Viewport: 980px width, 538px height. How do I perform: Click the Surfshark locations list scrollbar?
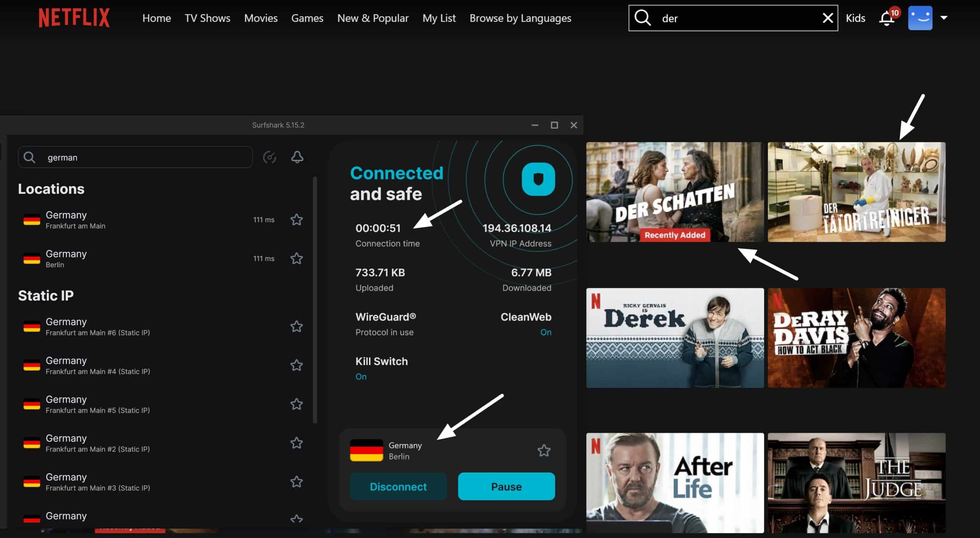pos(315,300)
